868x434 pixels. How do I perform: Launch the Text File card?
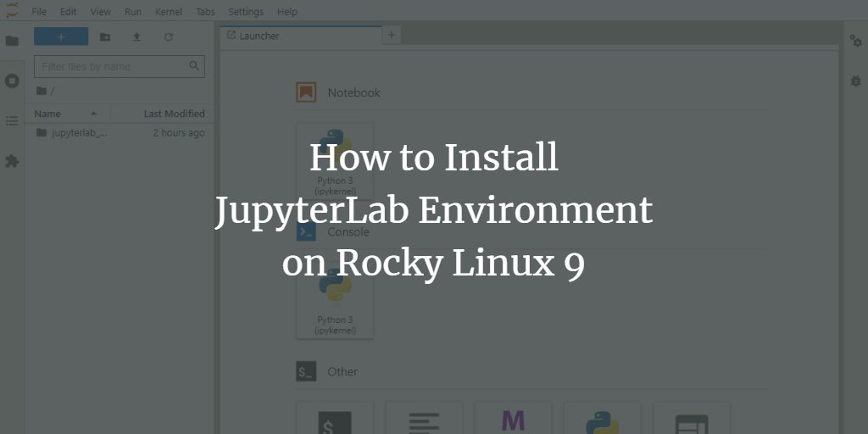[x=424, y=418]
